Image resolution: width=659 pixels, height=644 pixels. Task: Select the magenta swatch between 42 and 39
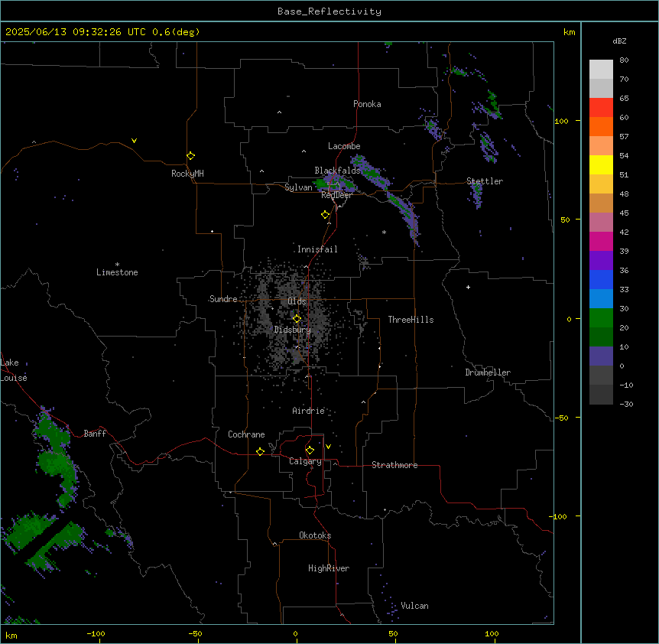601,241
